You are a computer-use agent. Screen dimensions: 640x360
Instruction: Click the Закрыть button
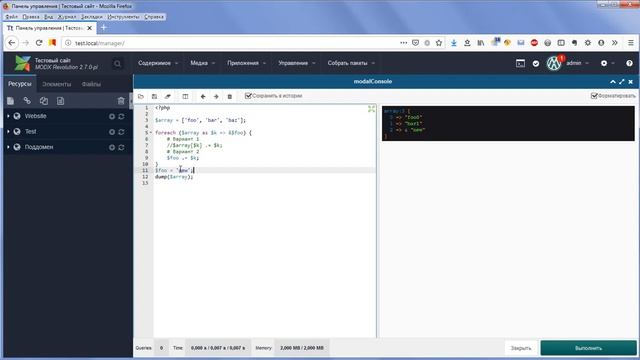521,348
